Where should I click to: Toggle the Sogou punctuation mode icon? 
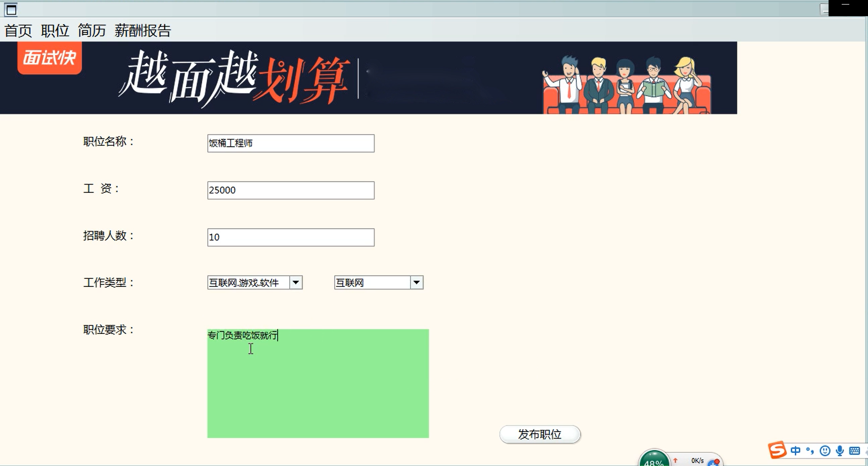tap(810, 451)
